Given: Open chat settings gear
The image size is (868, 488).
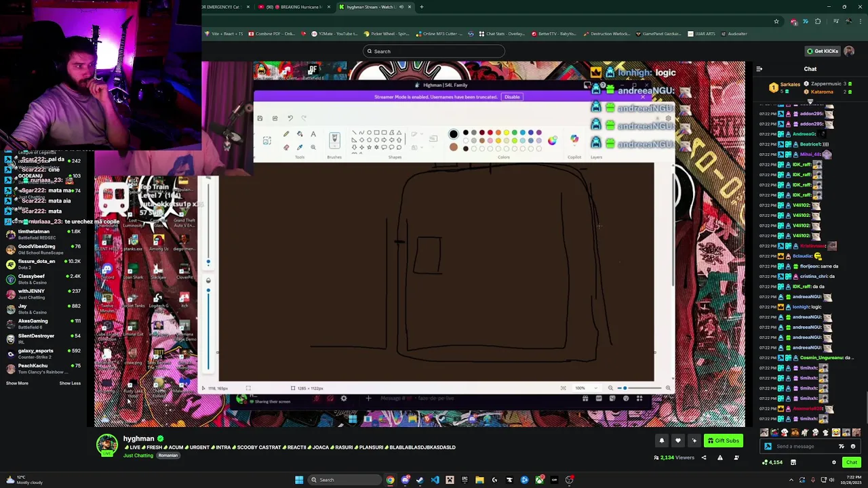Looking at the screenshot, I should 834,462.
